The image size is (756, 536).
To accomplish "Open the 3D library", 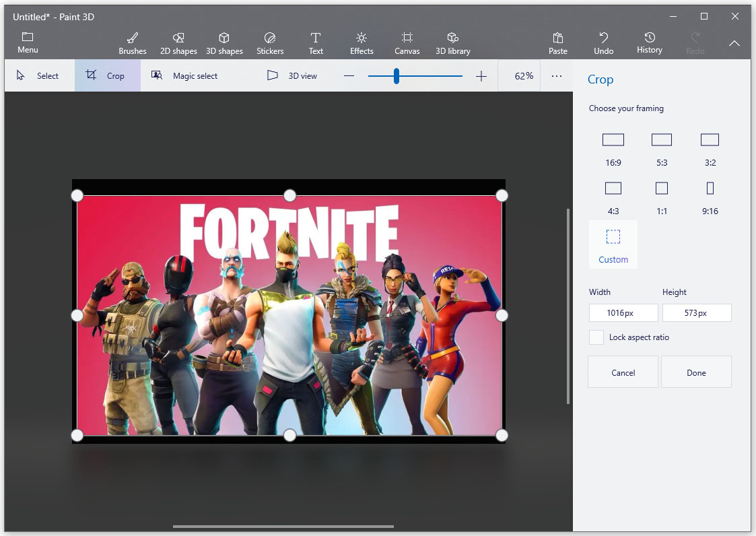I will tap(453, 43).
